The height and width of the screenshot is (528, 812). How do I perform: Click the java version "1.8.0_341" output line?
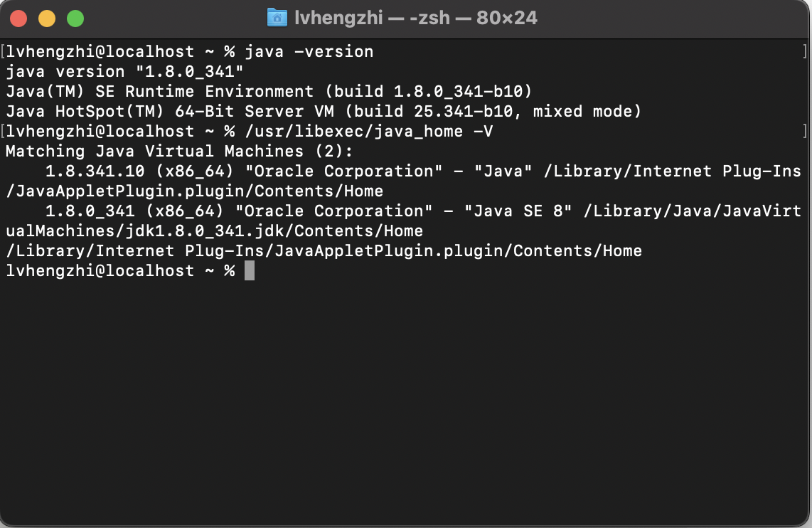[x=124, y=71]
